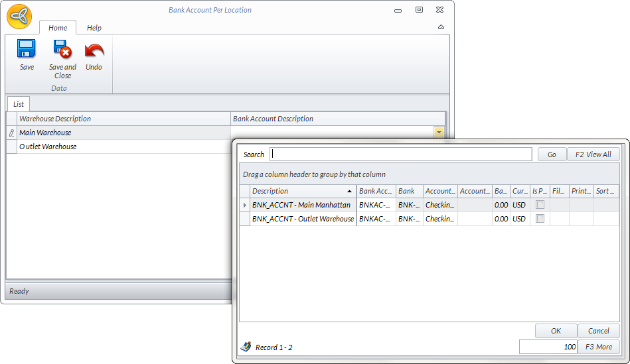Click the pencil edit indicator on Main Warehouse row
Image resolution: width=630 pixels, height=364 pixels.
click(x=12, y=133)
